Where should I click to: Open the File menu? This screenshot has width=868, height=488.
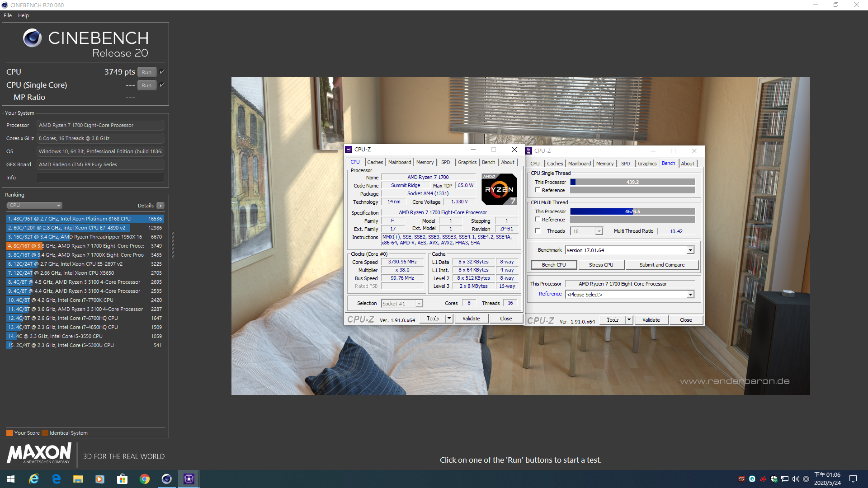coord(8,15)
